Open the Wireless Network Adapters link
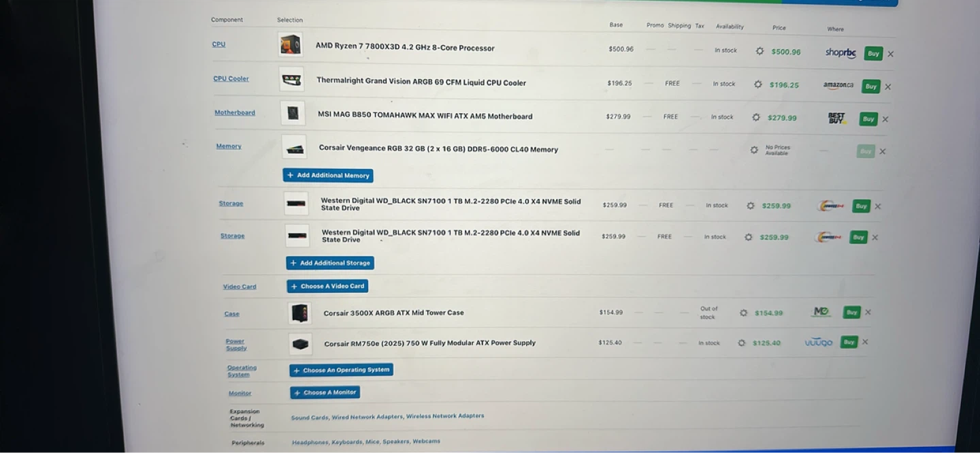This screenshot has height=453, width=980. tap(445, 416)
